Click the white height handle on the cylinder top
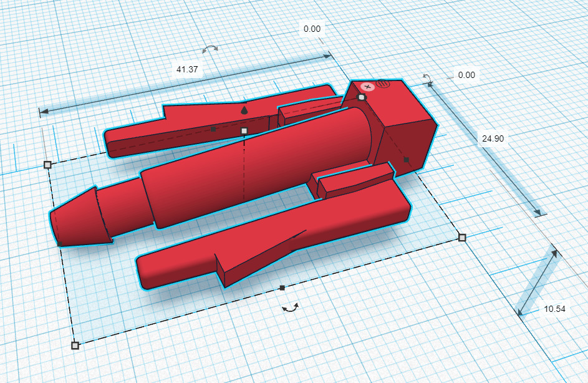This screenshot has height=383, width=588. coord(244,131)
